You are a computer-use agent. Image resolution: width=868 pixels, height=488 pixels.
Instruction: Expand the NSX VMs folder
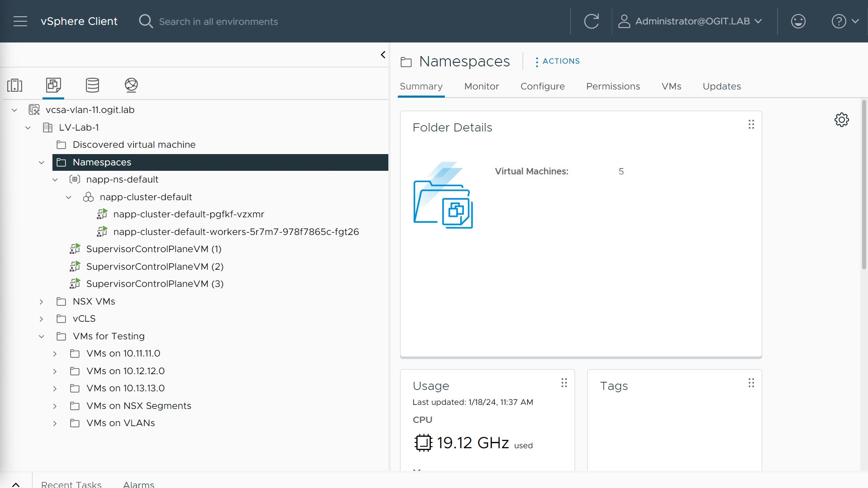[x=42, y=301]
